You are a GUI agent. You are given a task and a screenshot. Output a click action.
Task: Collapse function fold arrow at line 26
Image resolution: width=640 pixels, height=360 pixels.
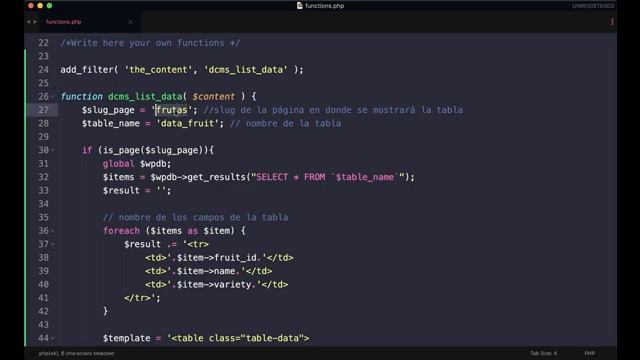(53, 97)
